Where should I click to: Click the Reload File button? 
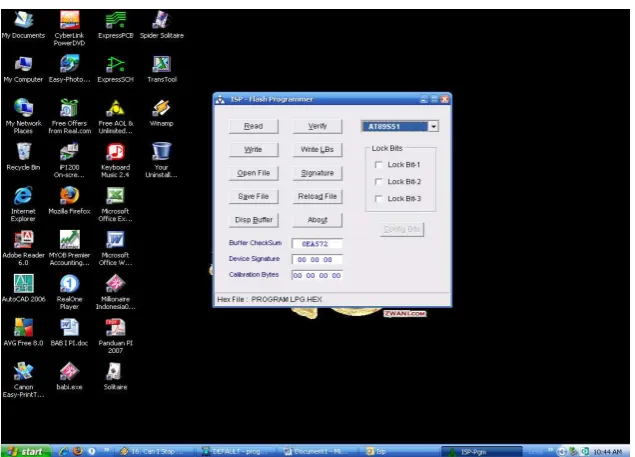318,197
